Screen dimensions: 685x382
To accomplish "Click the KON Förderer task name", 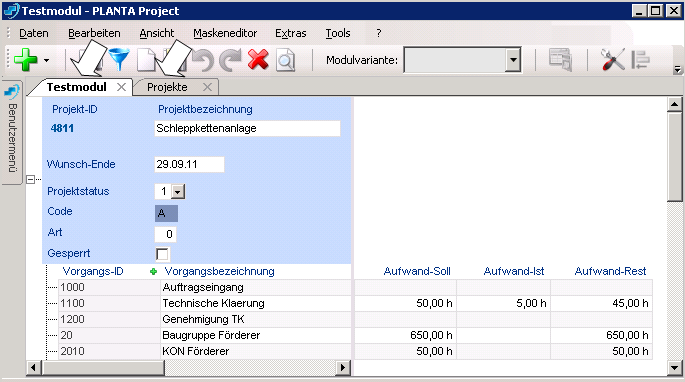I will point(196,351).
